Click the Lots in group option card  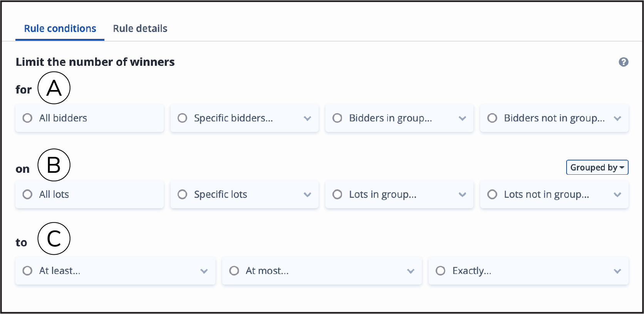(x=399, y=194)
